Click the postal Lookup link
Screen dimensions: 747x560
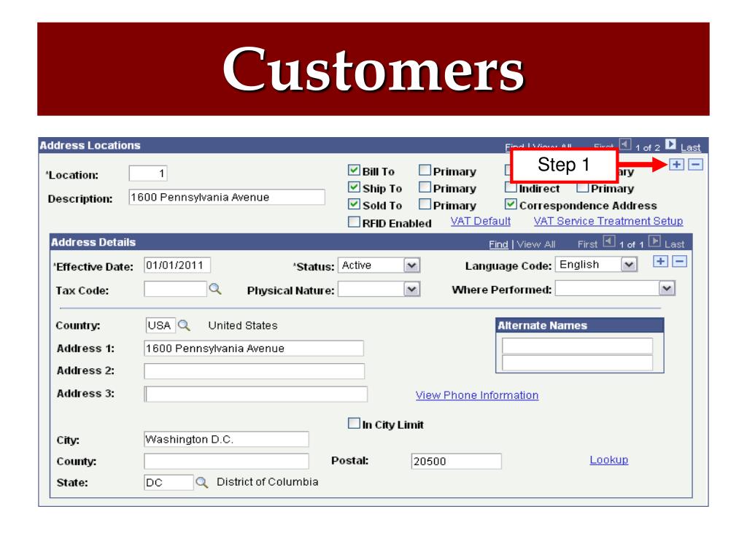coord(609,460)
